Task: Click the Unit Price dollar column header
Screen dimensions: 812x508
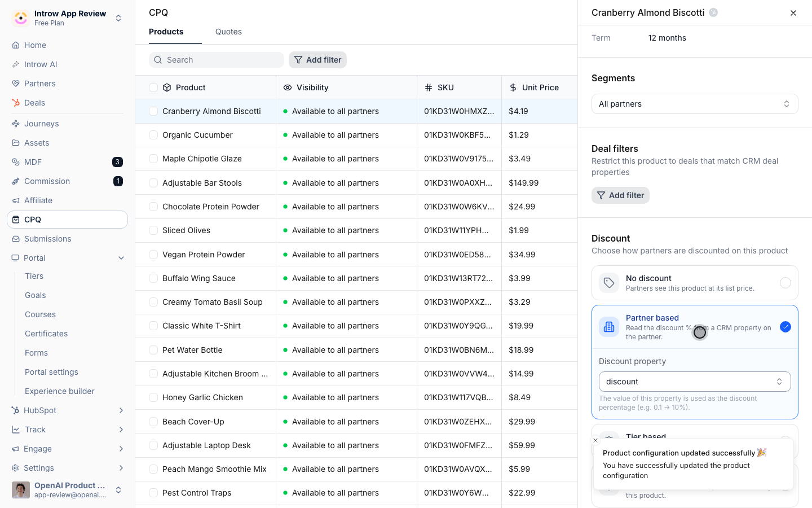Action: click(x=534, y=87)
